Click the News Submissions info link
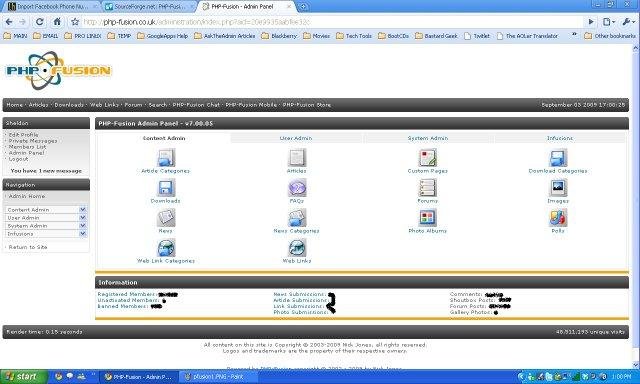 coord(299,294)
